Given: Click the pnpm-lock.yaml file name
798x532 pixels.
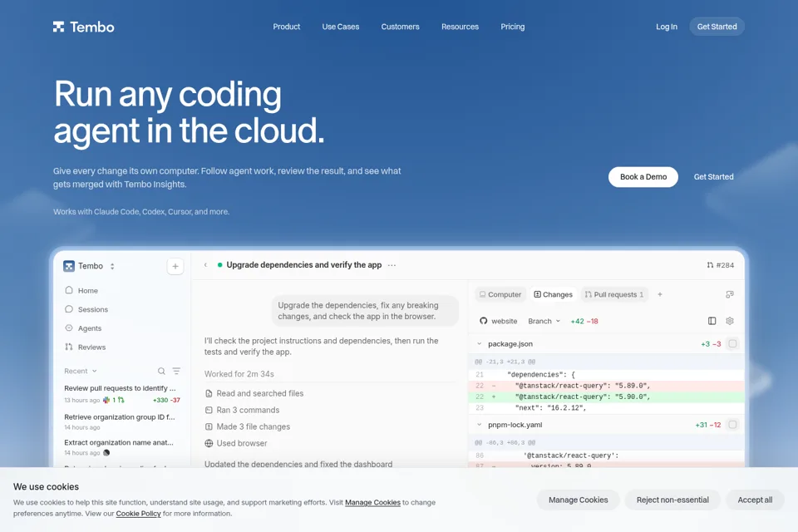Looking at the screenshot, I should click(515, 425).
